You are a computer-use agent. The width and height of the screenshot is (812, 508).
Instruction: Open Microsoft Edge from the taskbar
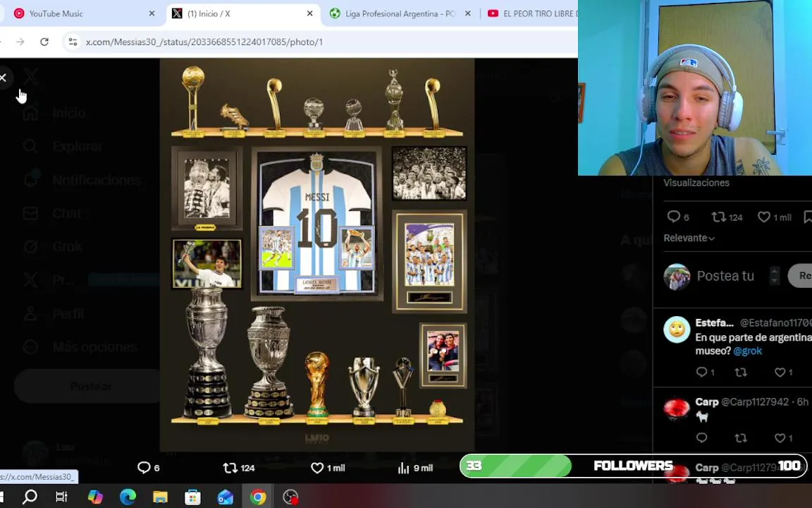(128, 497)
